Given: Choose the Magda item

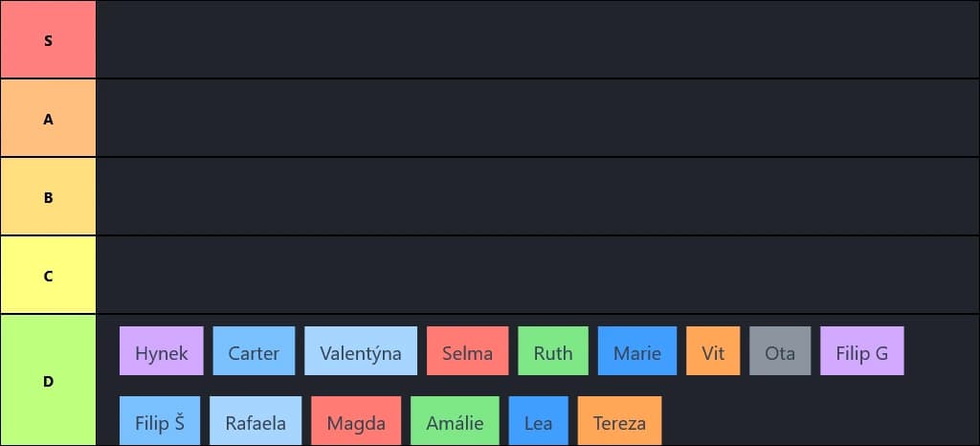Looking at the screenshot, I should pyautogui.click(x=356, y=421).
